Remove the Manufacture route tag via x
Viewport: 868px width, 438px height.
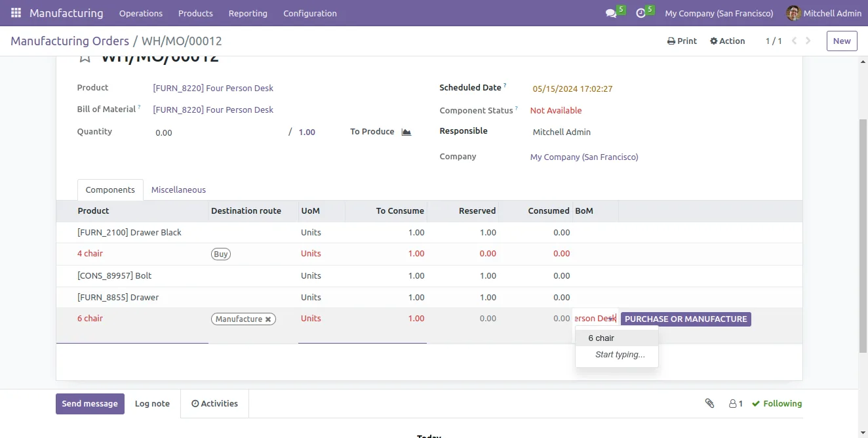coord(268,319)
